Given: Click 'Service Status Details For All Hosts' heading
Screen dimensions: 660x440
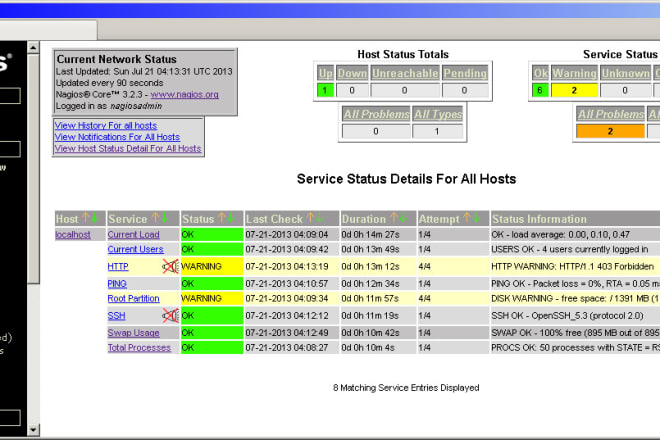Looking at the screenshot, I should click(406, 179).
